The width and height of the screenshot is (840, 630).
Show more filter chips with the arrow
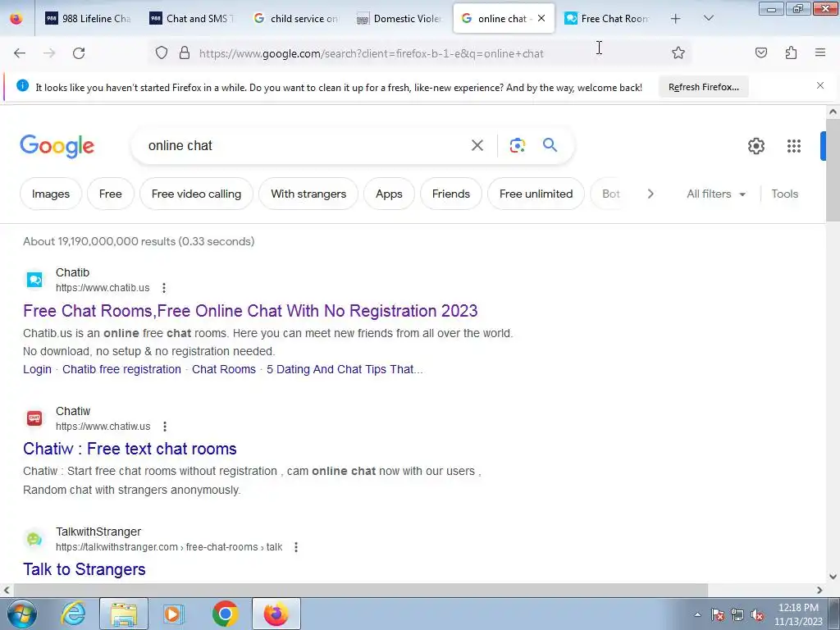pyautogui.click(x=651, y=194)
